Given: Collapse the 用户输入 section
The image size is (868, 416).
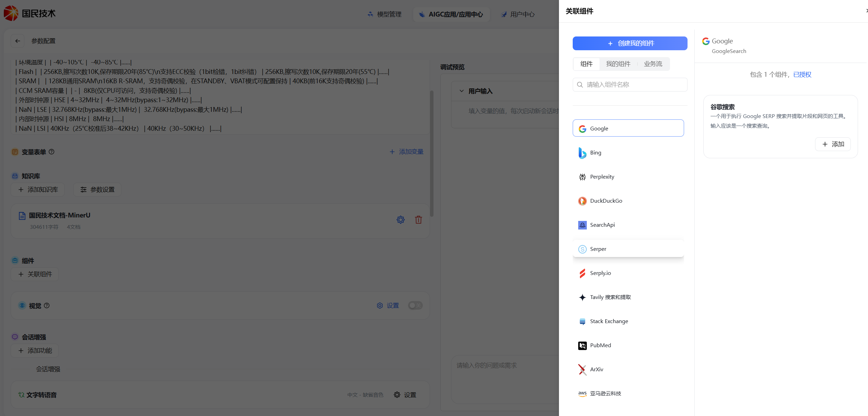Looking at the screenshot, I should click(x=462, y=91).
